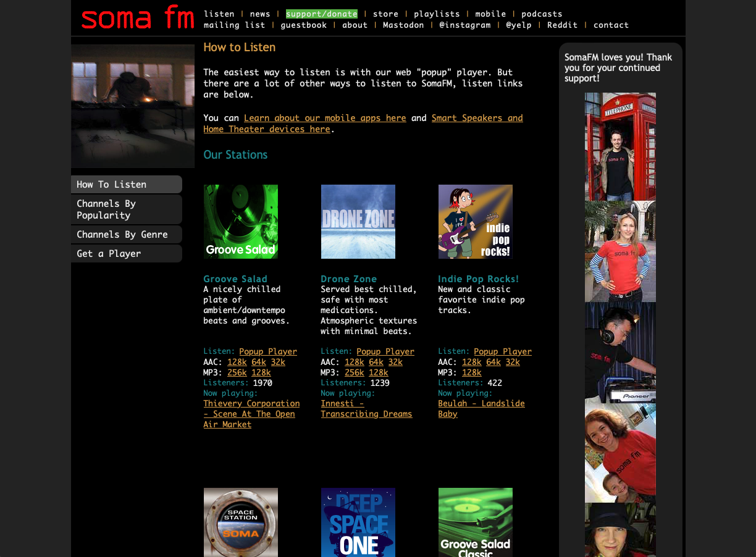The width and height of the screenshot is (756, 557).
Task: Select the 256k MP3 stream for Drone Zone
Action: (354, 372)
